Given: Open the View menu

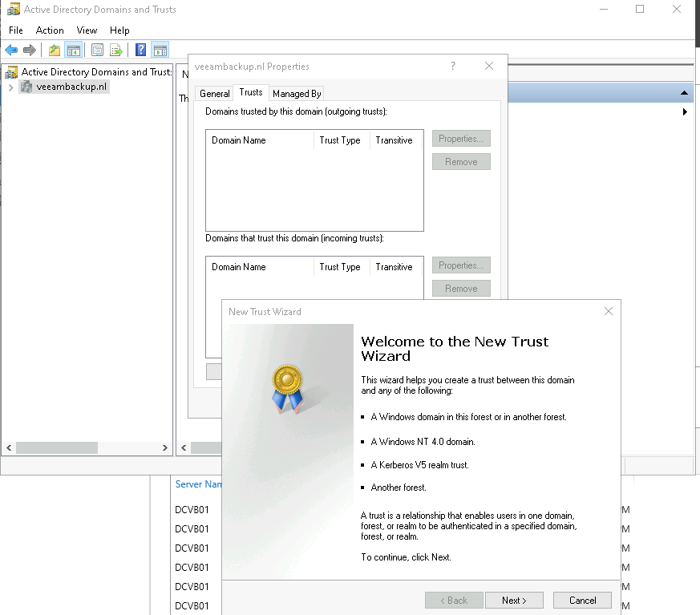Looking at the screenshot, I should point(87,30).
